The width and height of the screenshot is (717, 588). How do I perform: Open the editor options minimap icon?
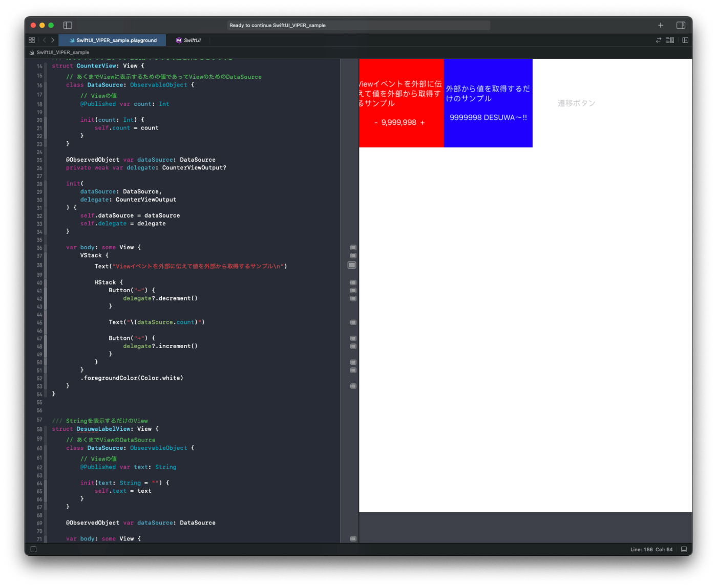pos(670,40)
